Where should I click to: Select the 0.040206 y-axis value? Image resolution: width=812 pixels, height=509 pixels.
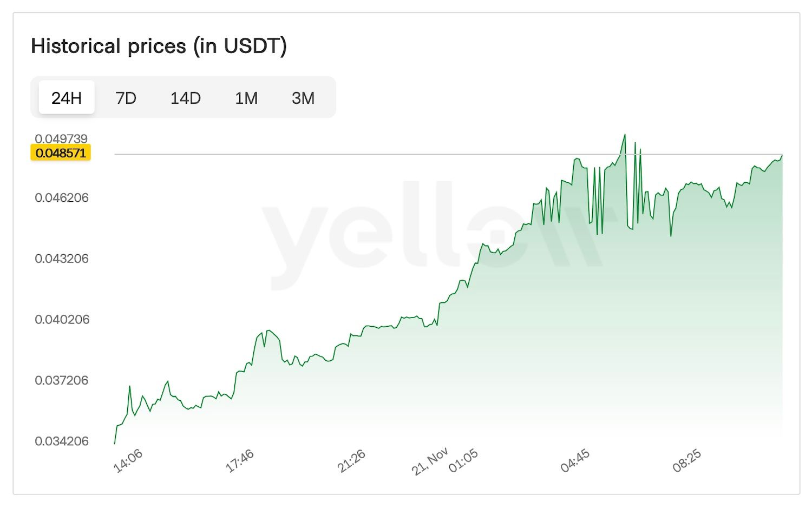click(62, 320)
